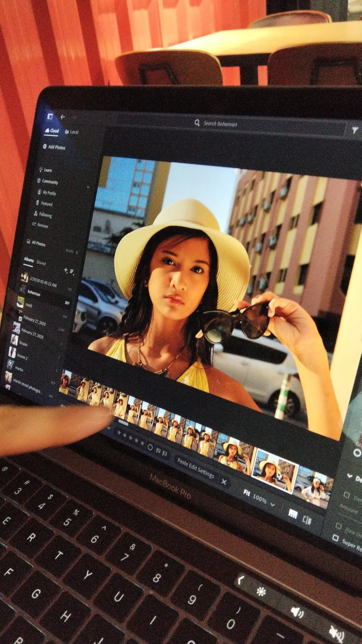Image resolution: width=362 pixels, height=644 pixels.
Task: Switch to the Shared tab
Action: (x=41, y=263)
